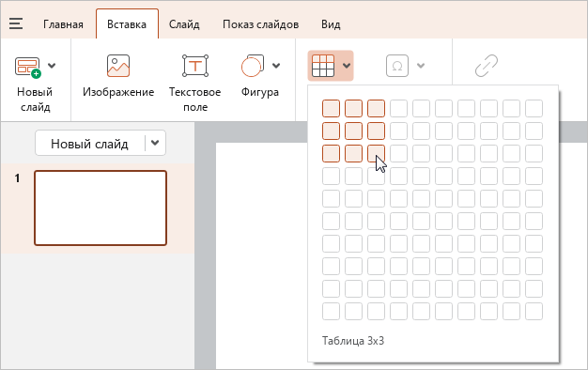This screenshot has height=370, width=588.
Task: Pick 1x1 cell in table grid
Action: [332, 108]
